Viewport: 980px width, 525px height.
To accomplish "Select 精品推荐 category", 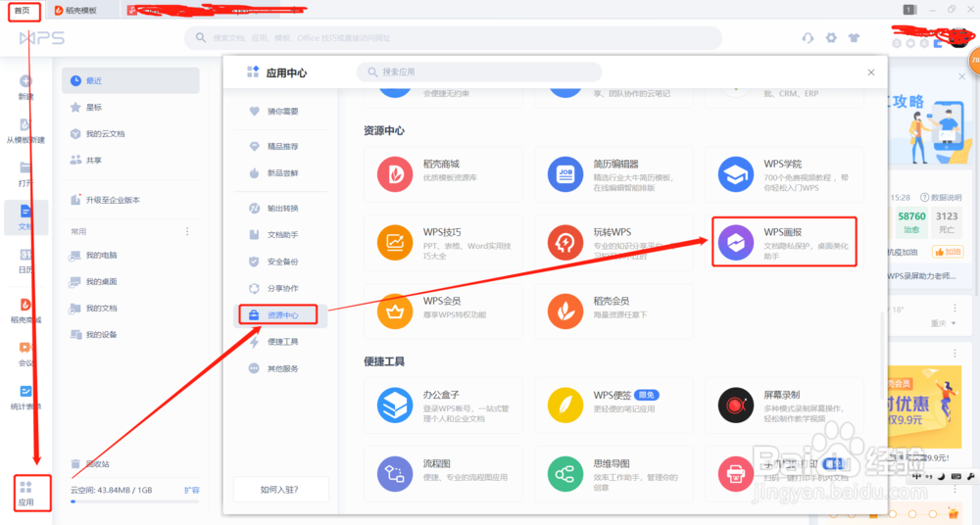I will pyautogui.click(x=280, y=146).
